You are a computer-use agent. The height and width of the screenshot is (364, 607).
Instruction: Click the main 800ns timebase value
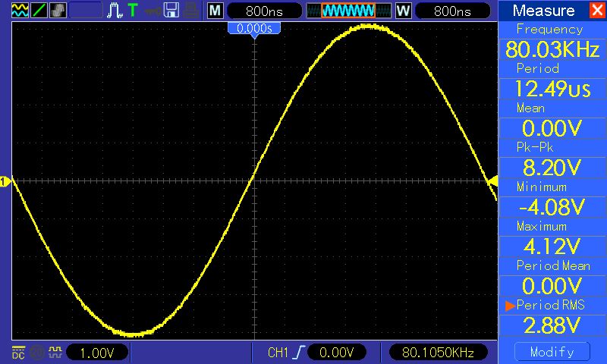[x=264, y=11]
